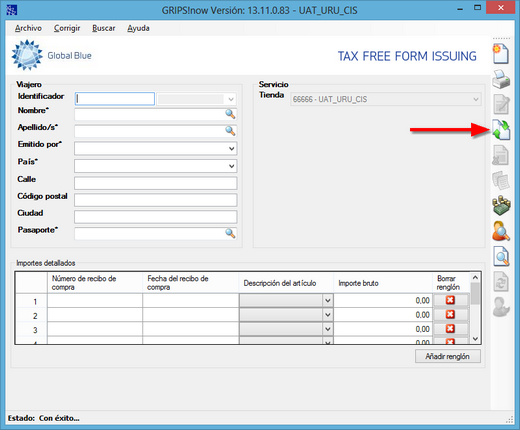Click the Número de recibo de compra header

click(95, 283)
